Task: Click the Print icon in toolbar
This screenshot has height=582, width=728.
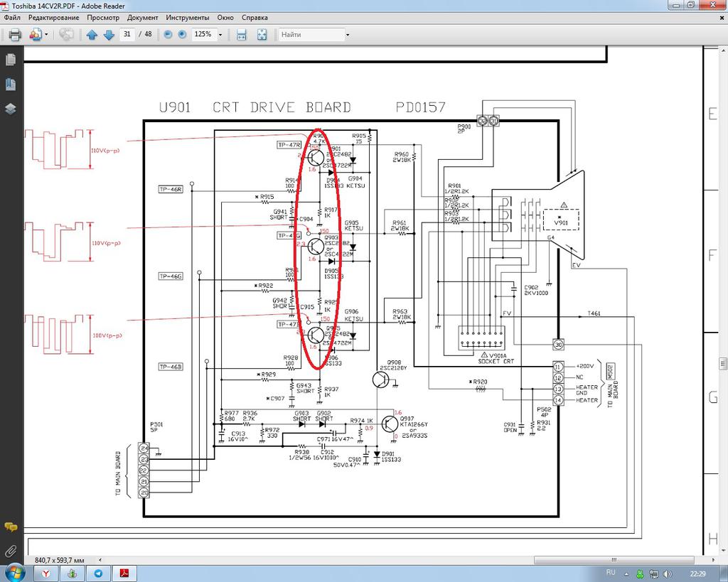Action: click(15, 35)
